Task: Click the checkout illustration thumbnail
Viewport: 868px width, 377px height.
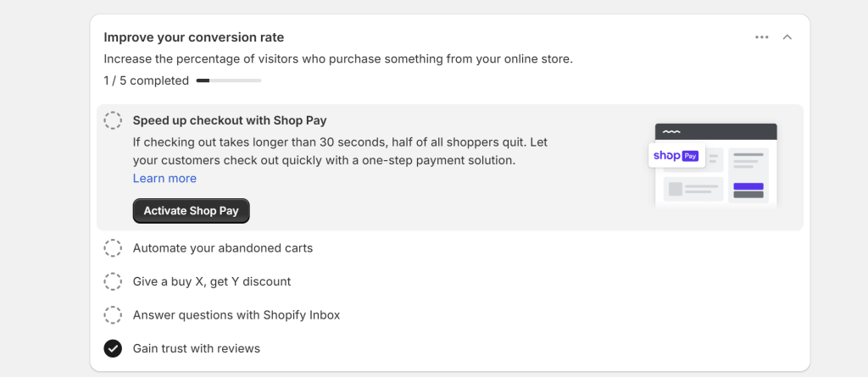Action: [x=715, y=165]
